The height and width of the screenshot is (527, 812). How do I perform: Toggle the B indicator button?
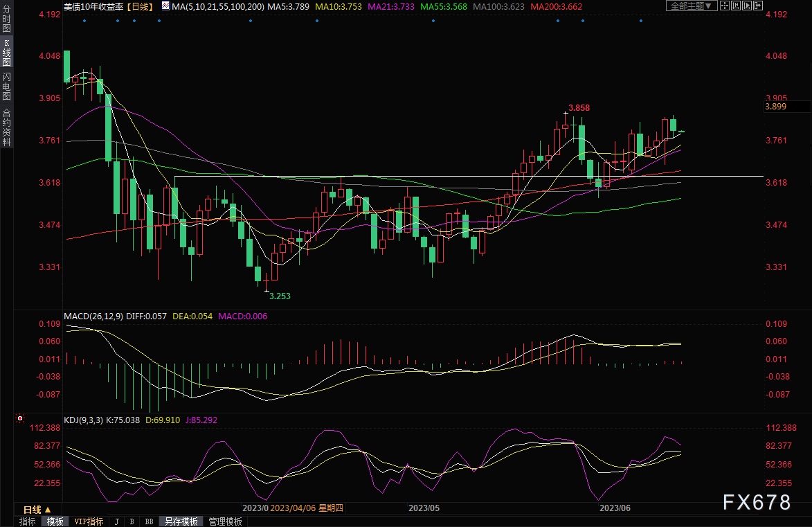(x=132, y=521)
